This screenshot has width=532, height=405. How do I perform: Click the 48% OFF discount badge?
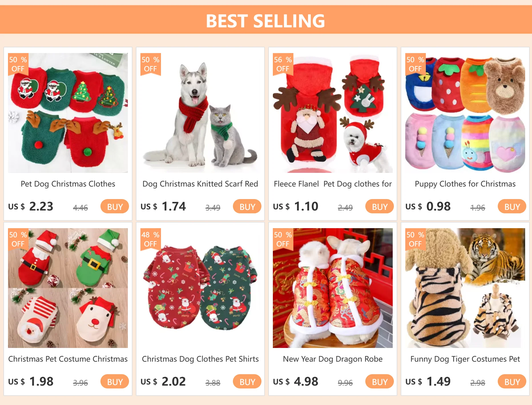[150, 239]
